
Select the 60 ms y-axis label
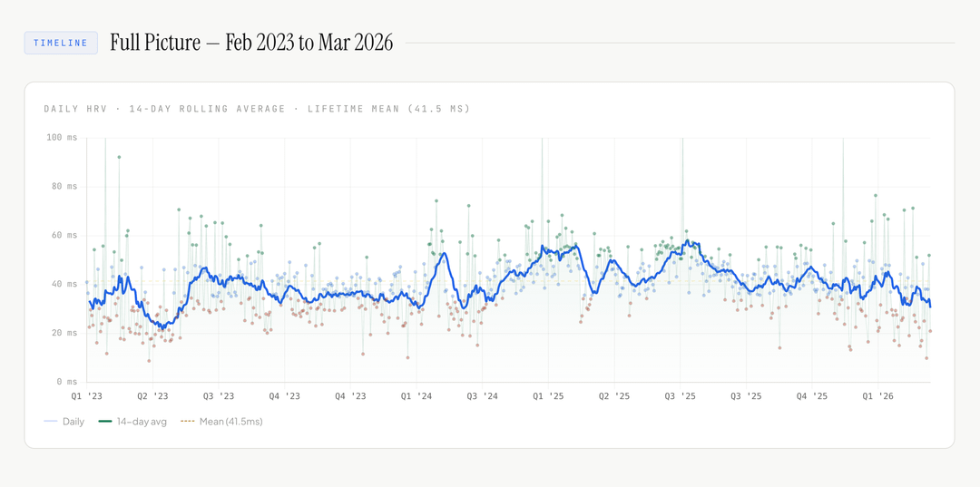[x=64, y=236]
